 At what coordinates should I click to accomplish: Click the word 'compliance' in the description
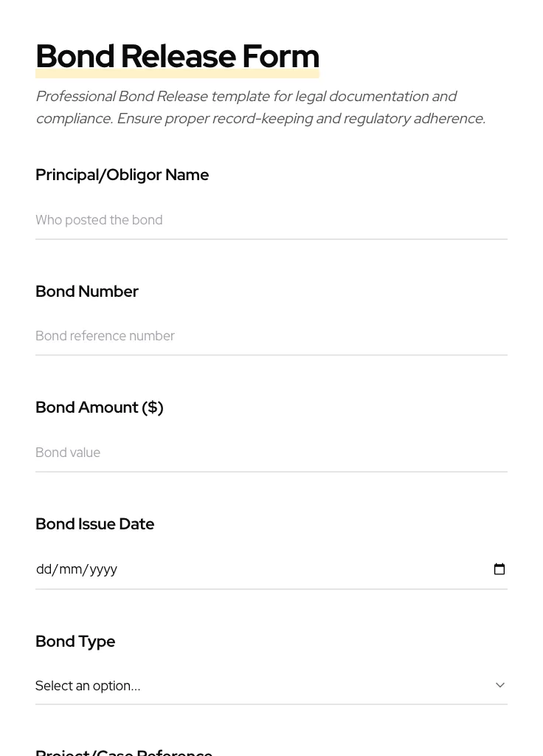pyautogui.click(x=72, y=119)
